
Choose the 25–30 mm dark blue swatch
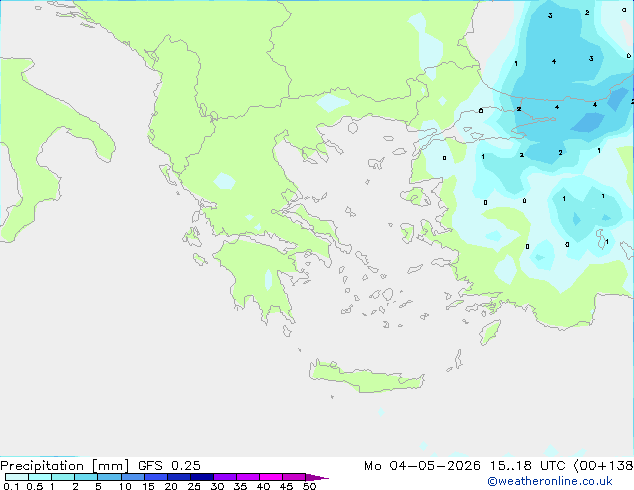pos(202,477)
